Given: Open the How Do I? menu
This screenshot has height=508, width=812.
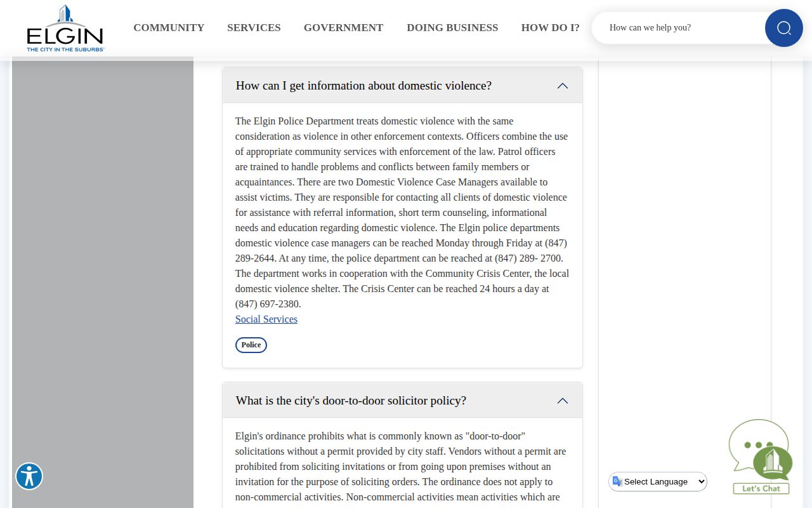Looking at the screenshot, I should tap(550, 28).
